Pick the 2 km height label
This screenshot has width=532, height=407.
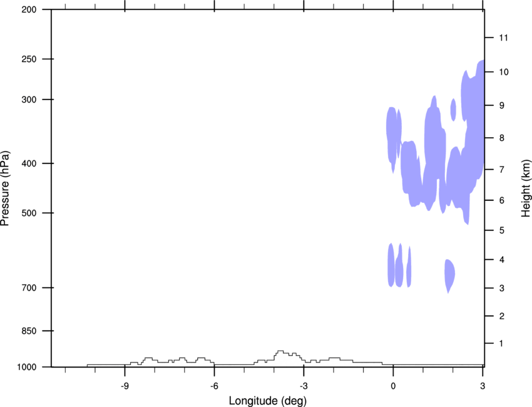502,316
